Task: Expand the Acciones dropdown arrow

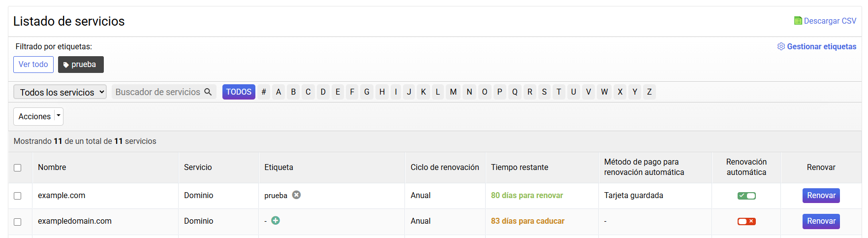Action: tap(59, 116)
